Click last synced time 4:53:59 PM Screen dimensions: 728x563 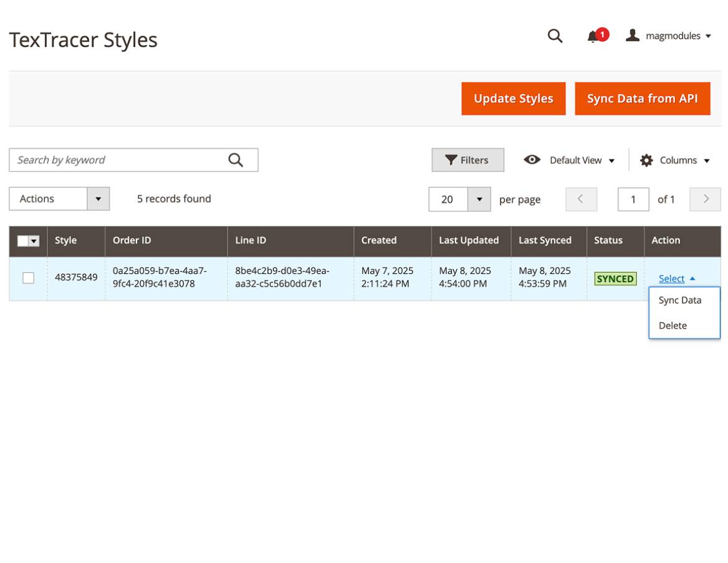pyautogui.click(x=543, y=284)
